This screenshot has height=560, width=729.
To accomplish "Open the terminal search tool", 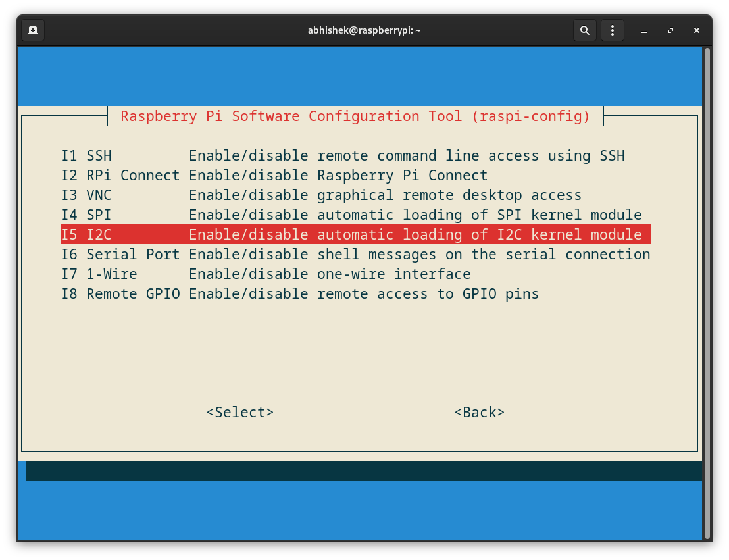I will click(x=584, y=30).
